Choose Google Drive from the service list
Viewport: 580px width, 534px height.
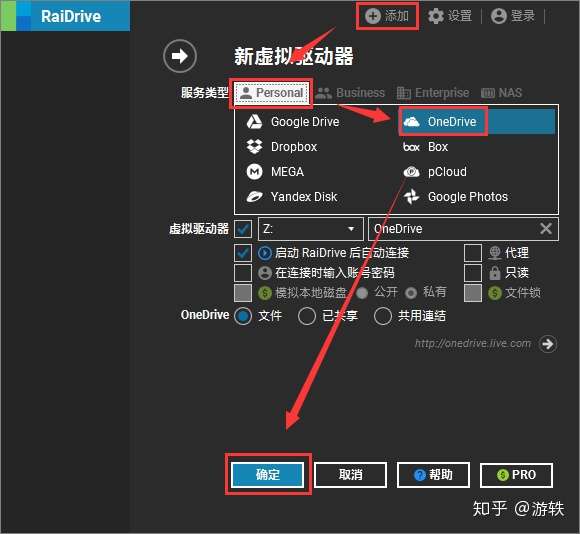point(293,122)
